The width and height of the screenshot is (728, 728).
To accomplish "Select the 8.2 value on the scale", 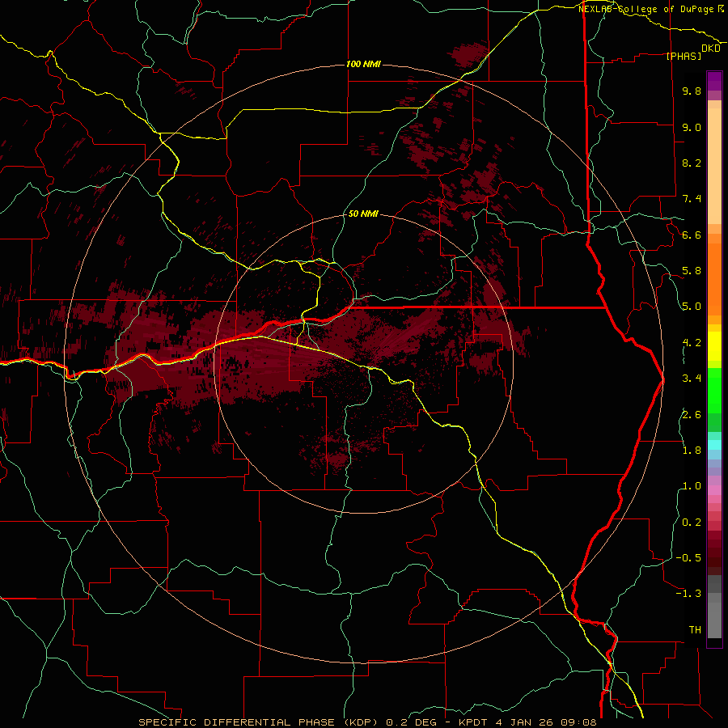I will point(692,163).
